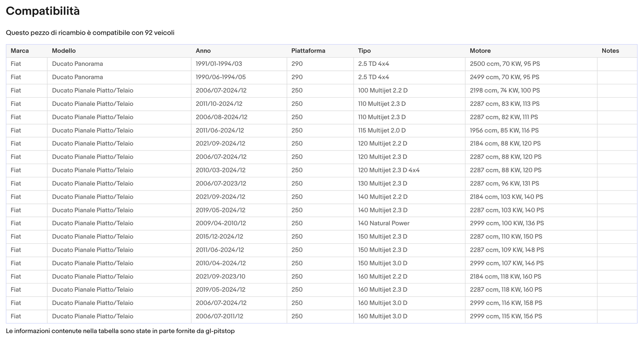
Task: Select the '92 veicoli' compatibility sentence
Action: [90, 33]
